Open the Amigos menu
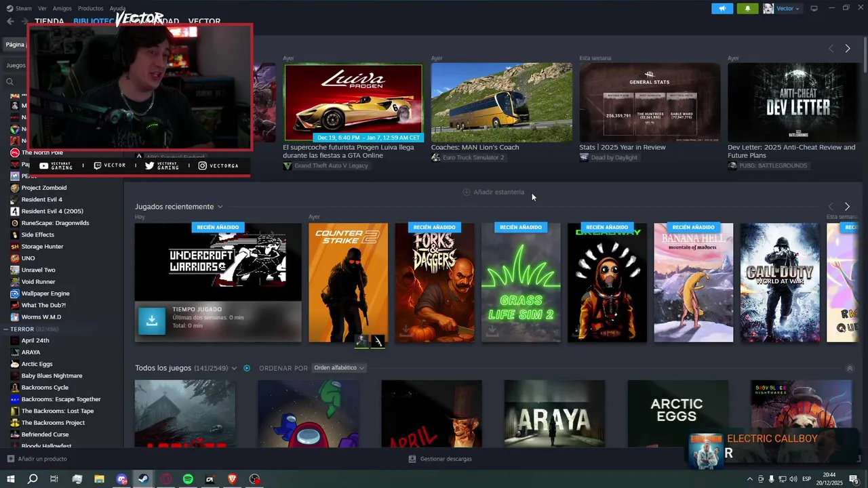 coord(62,8)
